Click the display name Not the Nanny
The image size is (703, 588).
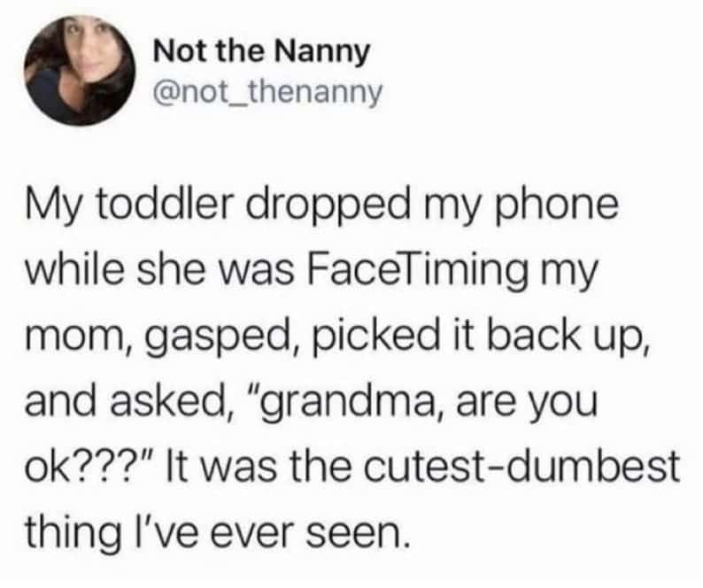pyautogui.click(x=261, y=51)
